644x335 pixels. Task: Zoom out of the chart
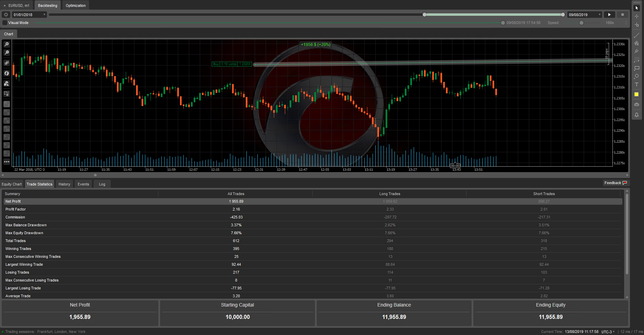click(x=7, y=52)
